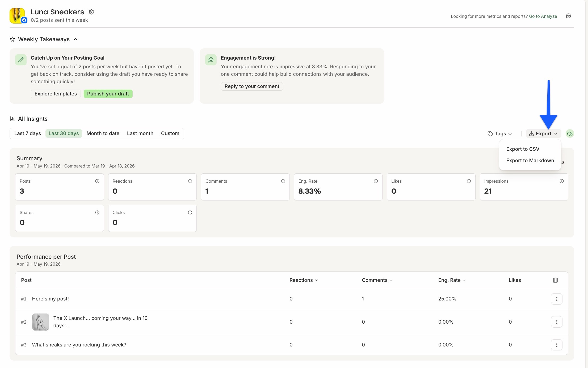Click the Post column header
Screen dimensions: 588x368
[x=26, y=280]
